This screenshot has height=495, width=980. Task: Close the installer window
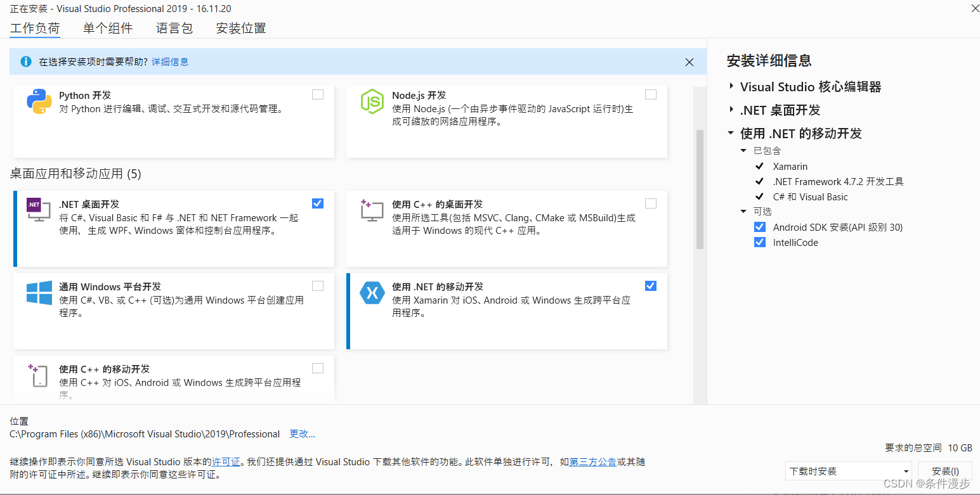974,8
